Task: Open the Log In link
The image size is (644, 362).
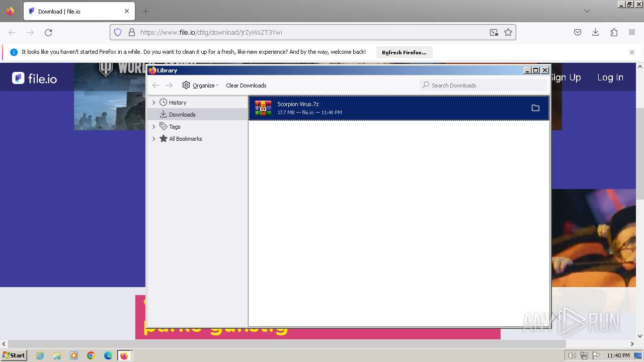Action: tap(610, 77)
